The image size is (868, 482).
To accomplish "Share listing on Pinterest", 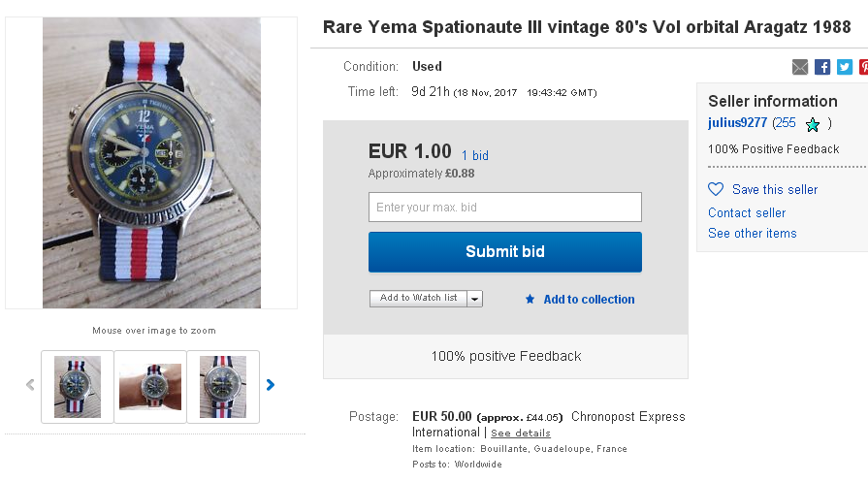I will (863, 67).
